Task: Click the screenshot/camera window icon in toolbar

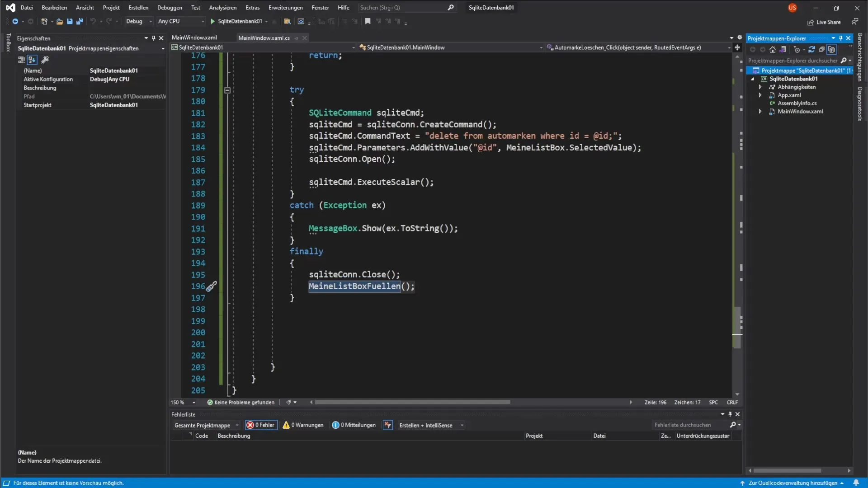Action: [x=301, y=21]
